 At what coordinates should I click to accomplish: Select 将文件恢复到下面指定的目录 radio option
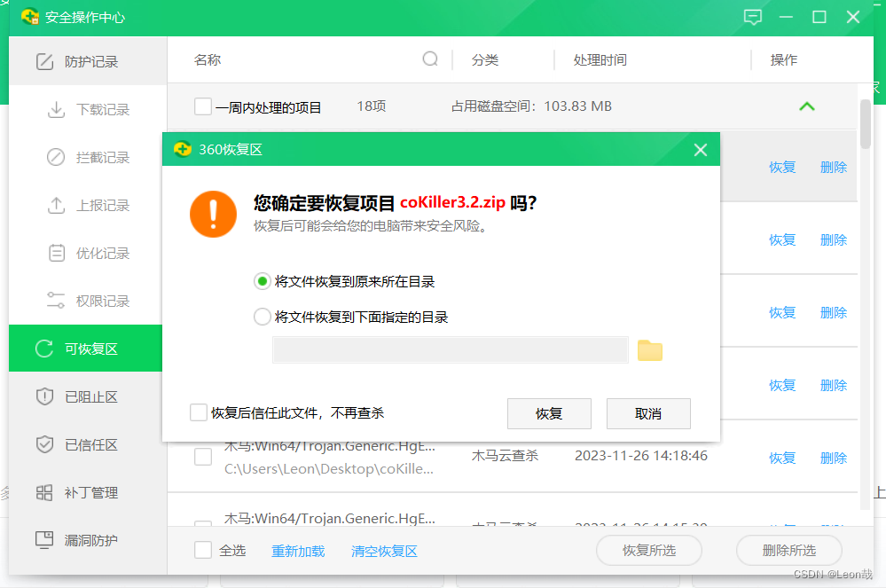click(263, 317)
